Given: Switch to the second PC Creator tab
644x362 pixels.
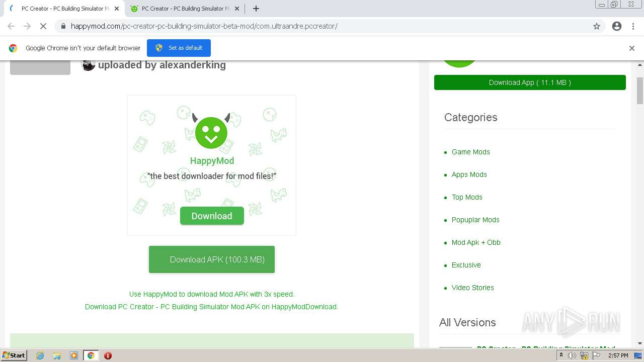Looking at the screenshot, I should pyautogui.click(x=184, y=9).
